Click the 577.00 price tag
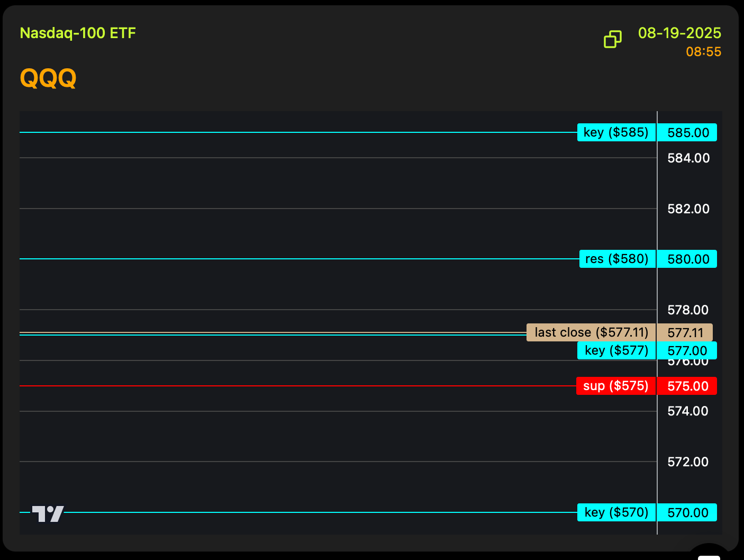Screen dimensions: 744x560 click(687, 350)
